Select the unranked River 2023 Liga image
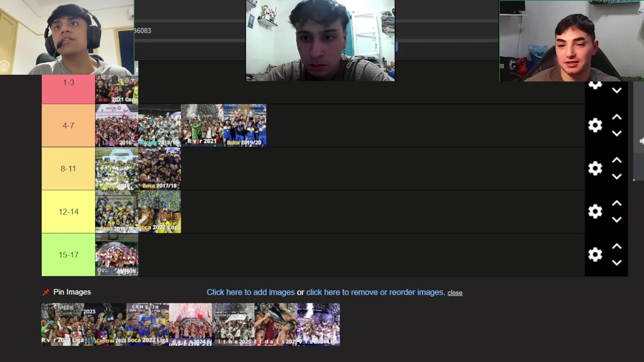644x362 pixels. tap(62, 324)
